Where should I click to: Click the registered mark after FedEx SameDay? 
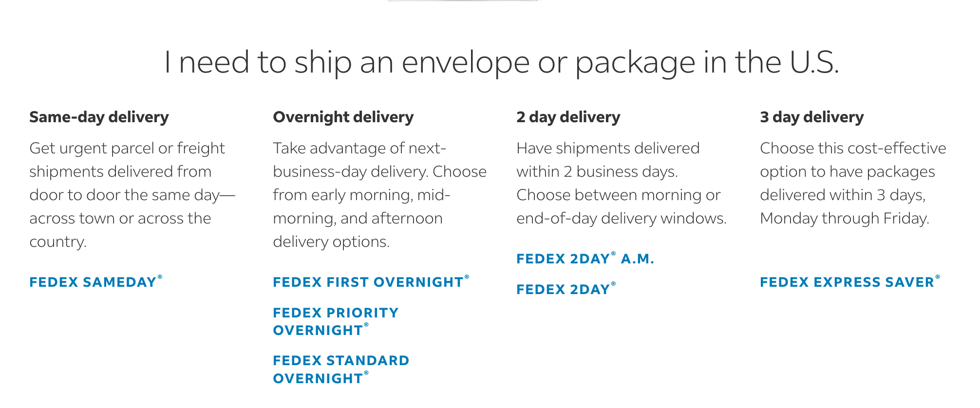(160, 277)
